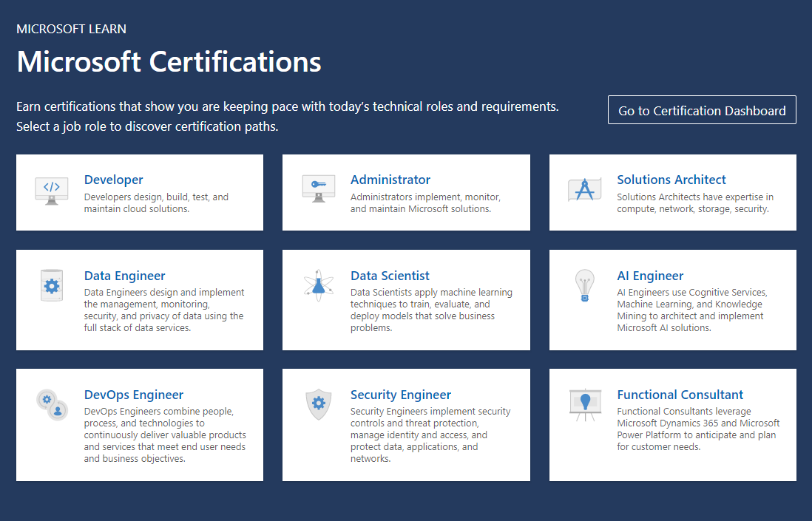Click the Administrator key monitor icon
812x521 pixels.
point(319,188)
